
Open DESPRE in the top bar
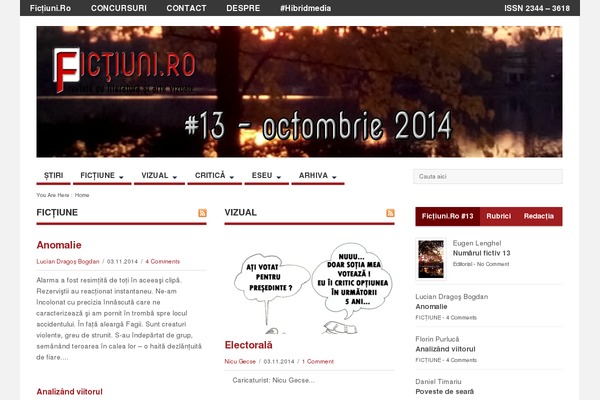(x=243, y=8)
